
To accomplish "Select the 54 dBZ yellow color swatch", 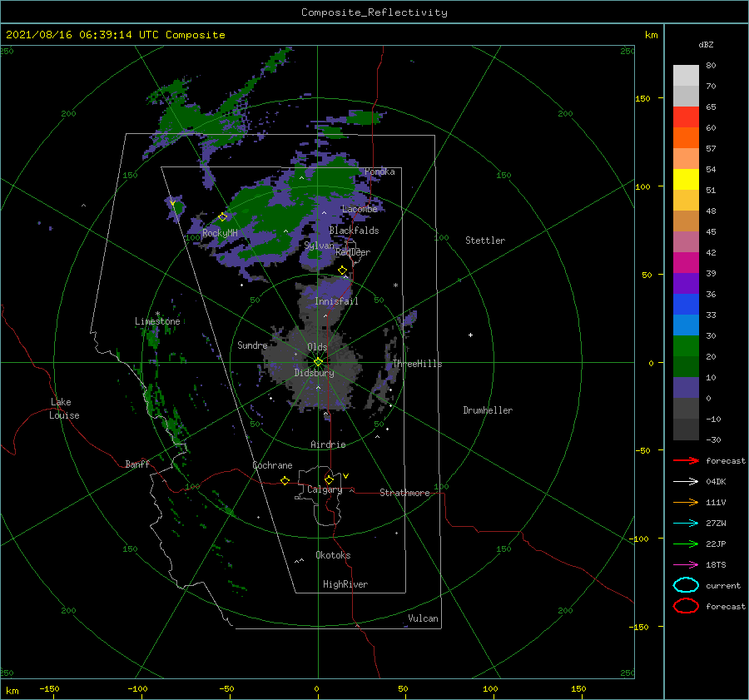I will point(686,179).
